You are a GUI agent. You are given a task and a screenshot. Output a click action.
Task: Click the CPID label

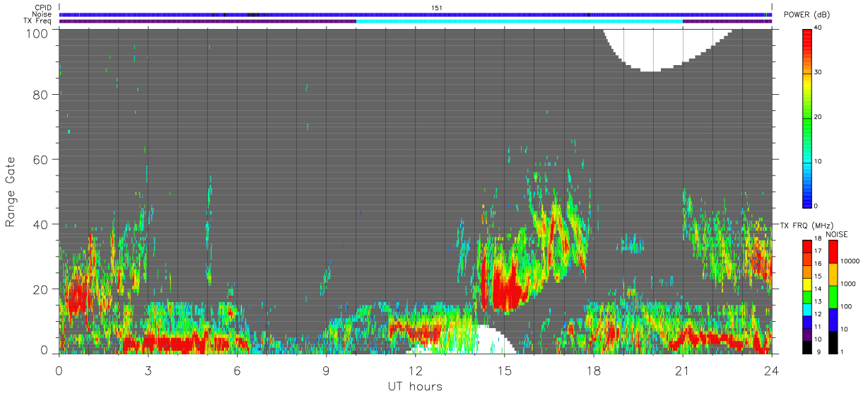point(43,7)
